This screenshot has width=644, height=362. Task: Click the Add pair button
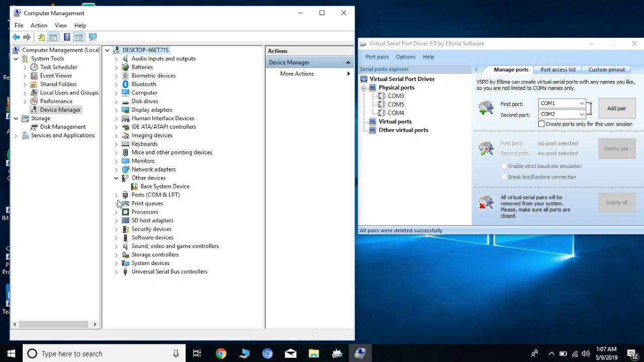pyautogui.click(x=616, y=109)
